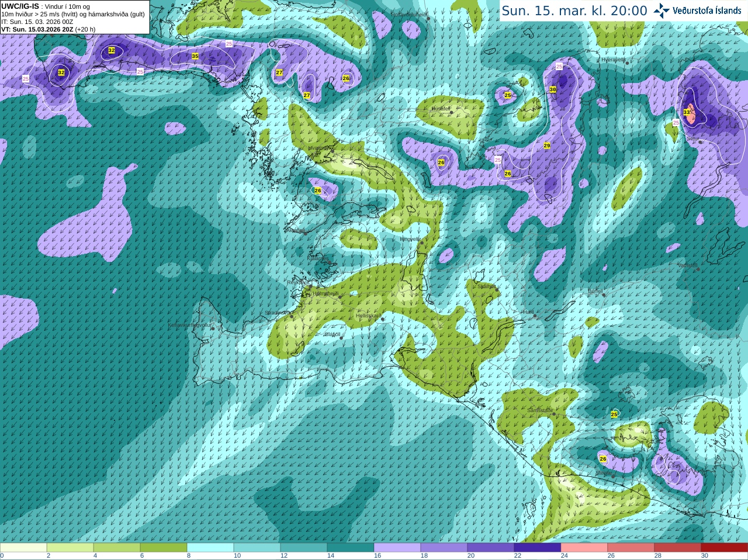Click the Hvanneyri station label
The image size is (748, 560).
tap(319, 148)
